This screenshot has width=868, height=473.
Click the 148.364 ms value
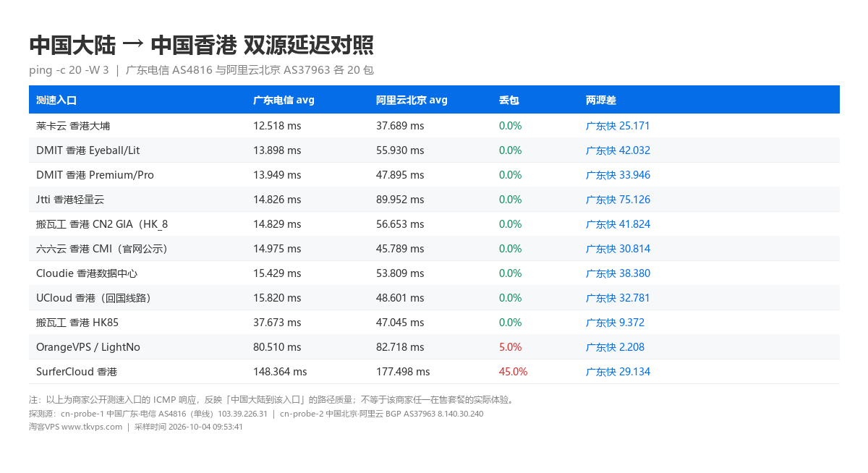click(280, 372)
